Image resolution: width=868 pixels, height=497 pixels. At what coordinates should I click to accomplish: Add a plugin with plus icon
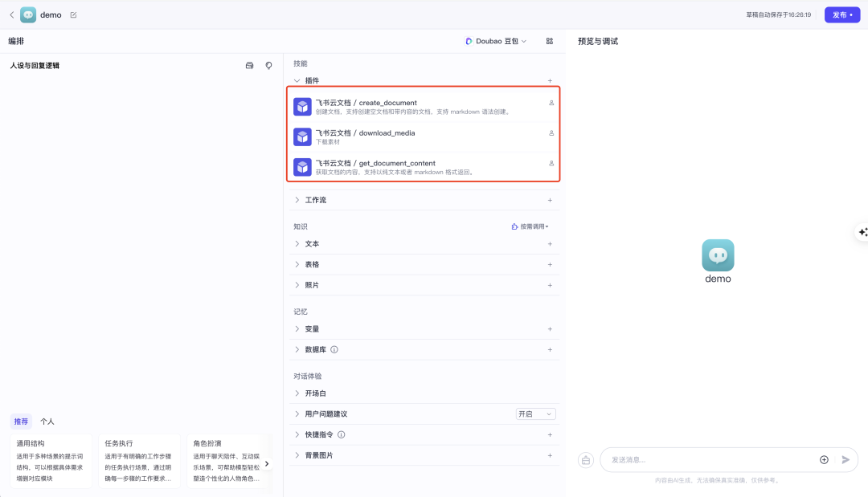pyautogui.click(x=550, y=81)
